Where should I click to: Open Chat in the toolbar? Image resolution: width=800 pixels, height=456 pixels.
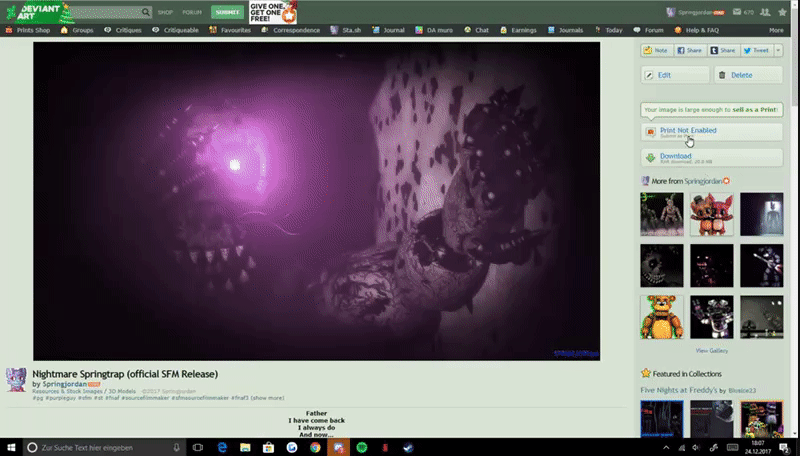pos(476,30)
